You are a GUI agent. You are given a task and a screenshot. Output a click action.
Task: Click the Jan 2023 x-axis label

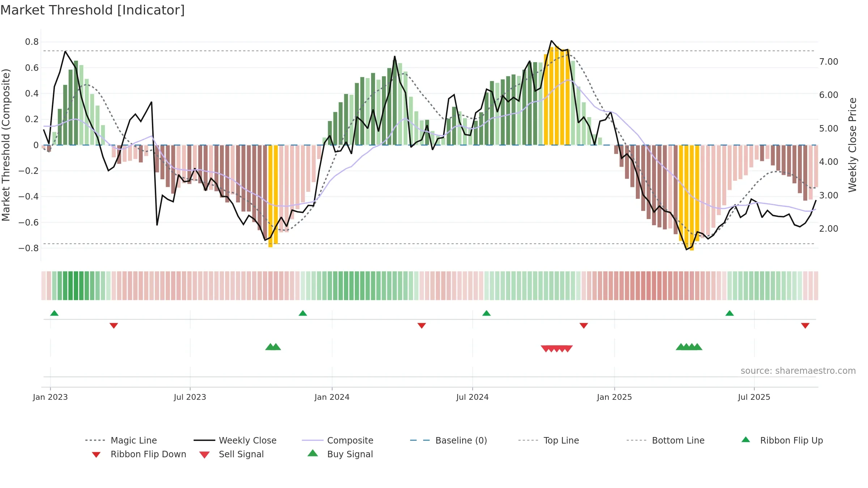[50, 397]
